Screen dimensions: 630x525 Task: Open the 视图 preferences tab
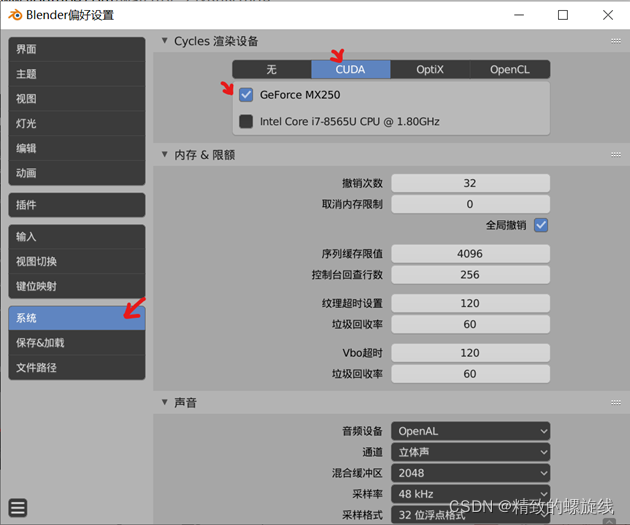(x=77, y=99)
